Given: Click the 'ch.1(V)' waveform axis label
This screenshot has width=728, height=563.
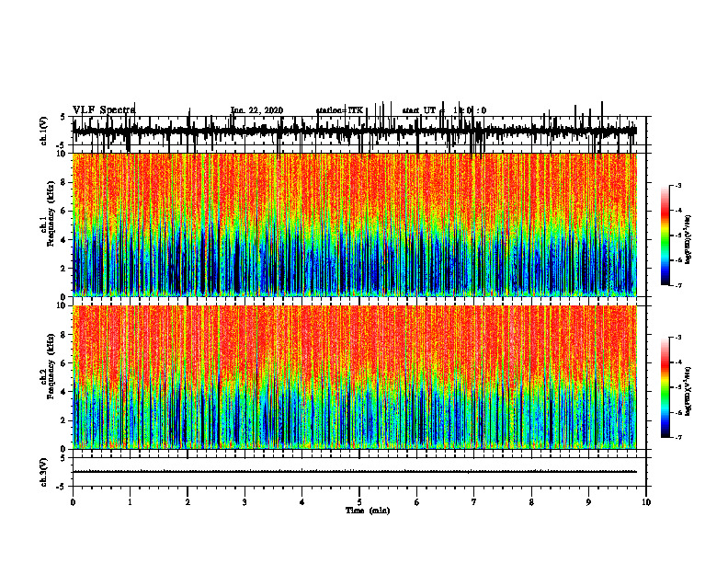Looking at the screenshot, I should pos(44,131).
